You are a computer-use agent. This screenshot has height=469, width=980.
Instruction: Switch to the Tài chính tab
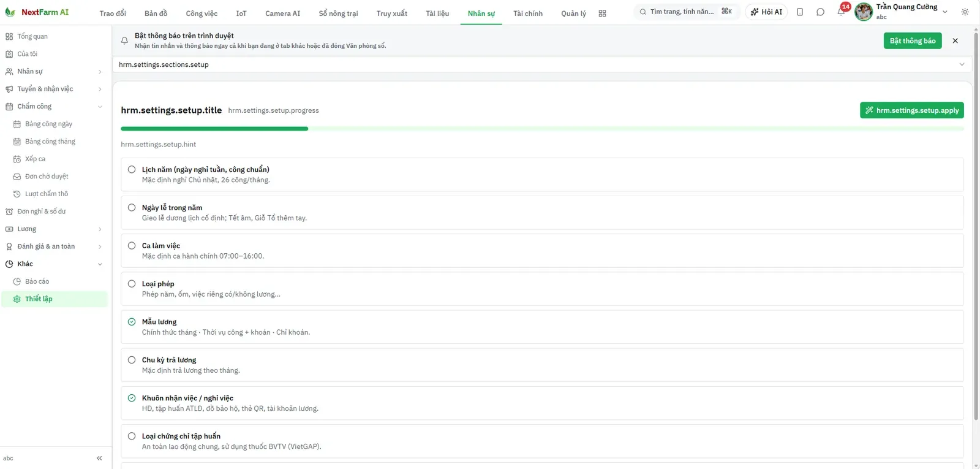528,13
